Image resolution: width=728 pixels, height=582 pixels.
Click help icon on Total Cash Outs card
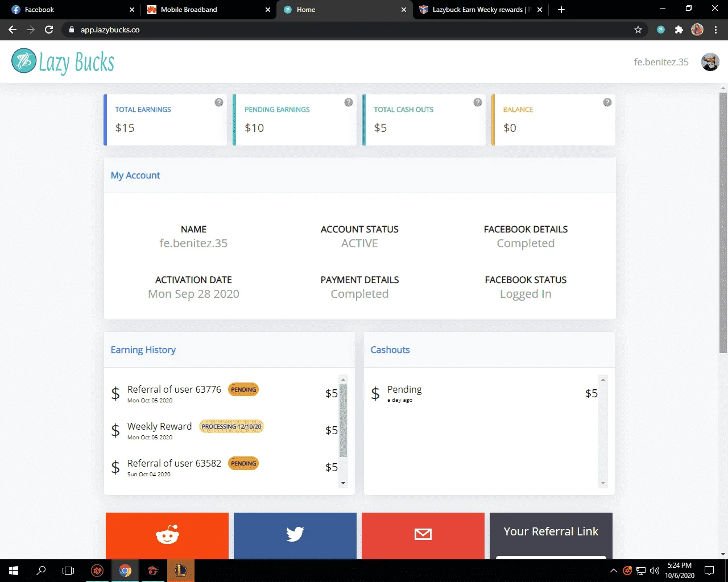coord(478,102)
